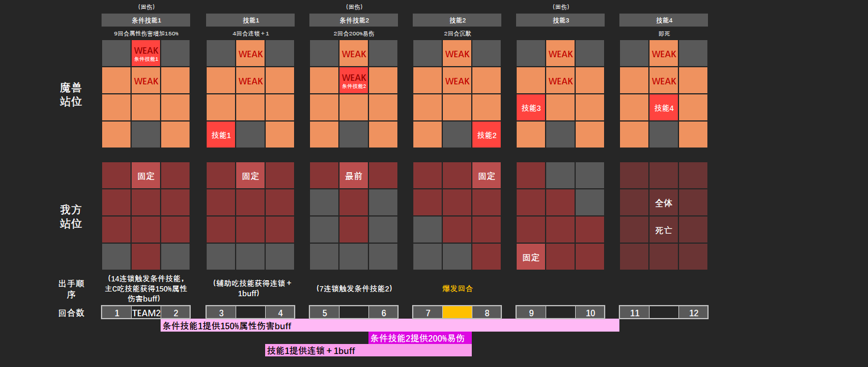The width and height of the screenshot is (868, 367).
Task: Select the 技能4 red skill cell
Action: [x=664, y=107]
